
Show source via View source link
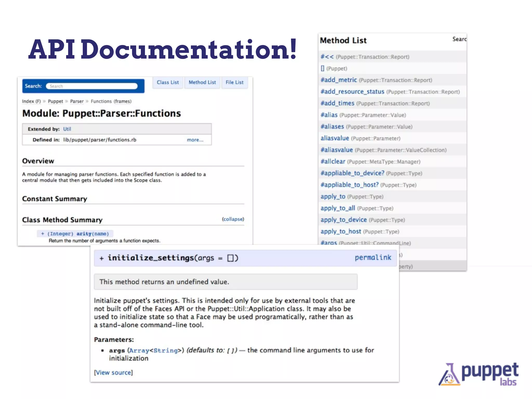point(113,373)
